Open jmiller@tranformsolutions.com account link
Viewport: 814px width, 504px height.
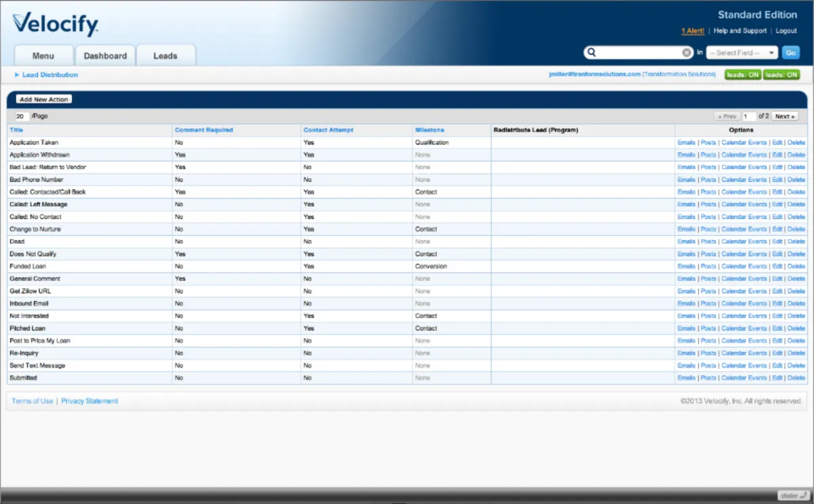tap(595, 75)
